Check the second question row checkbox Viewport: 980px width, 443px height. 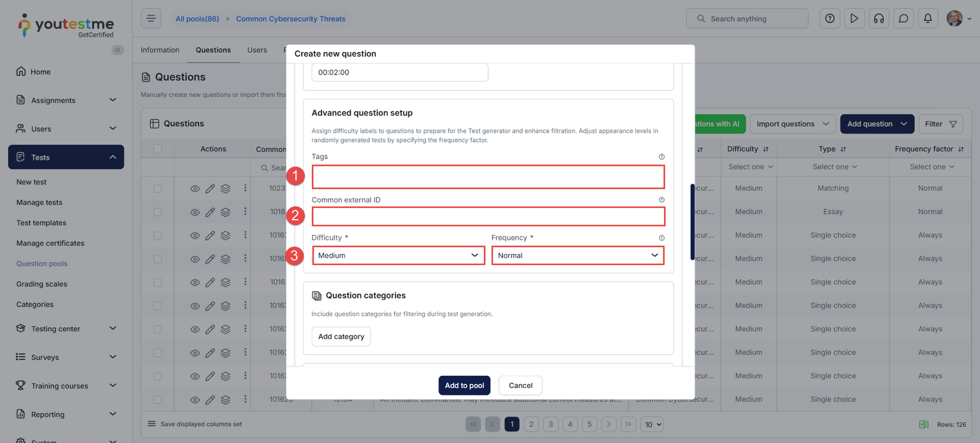158,212
